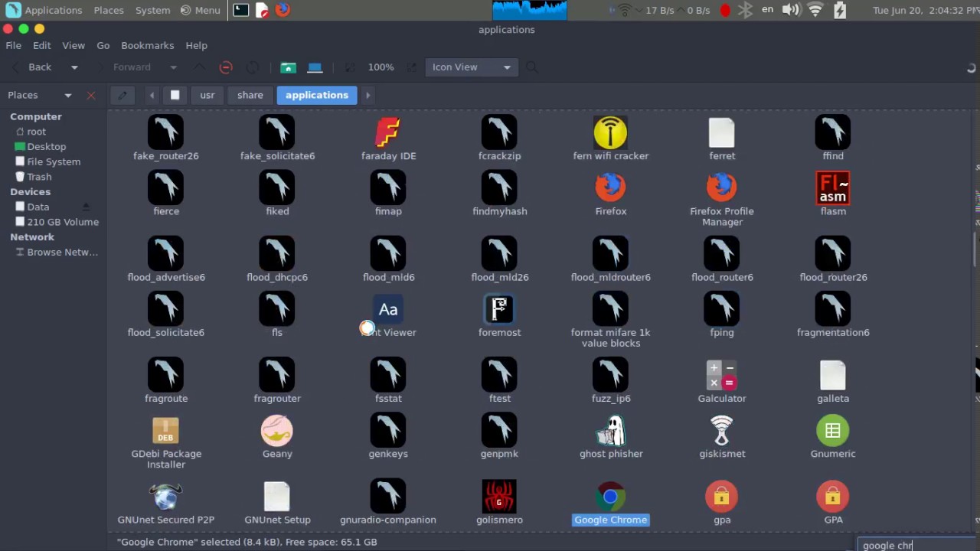
Task: Open the View menu
Action: coord(73,45)
